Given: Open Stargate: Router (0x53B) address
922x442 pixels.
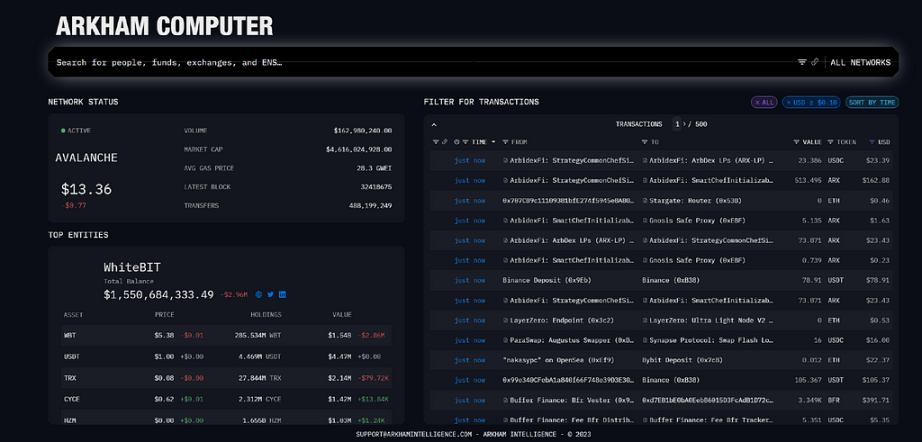Looking at the screenshot, I should tap(695, 200).
